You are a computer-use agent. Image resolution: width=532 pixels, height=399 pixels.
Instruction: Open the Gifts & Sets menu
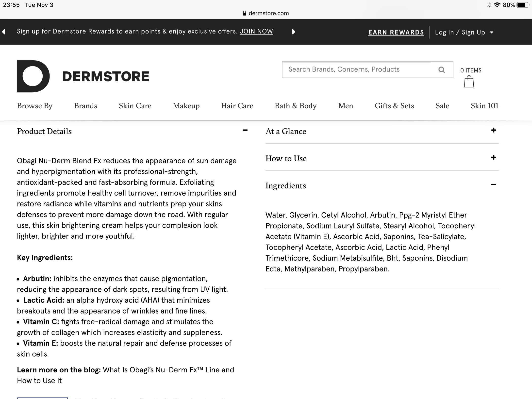point(394,106)
